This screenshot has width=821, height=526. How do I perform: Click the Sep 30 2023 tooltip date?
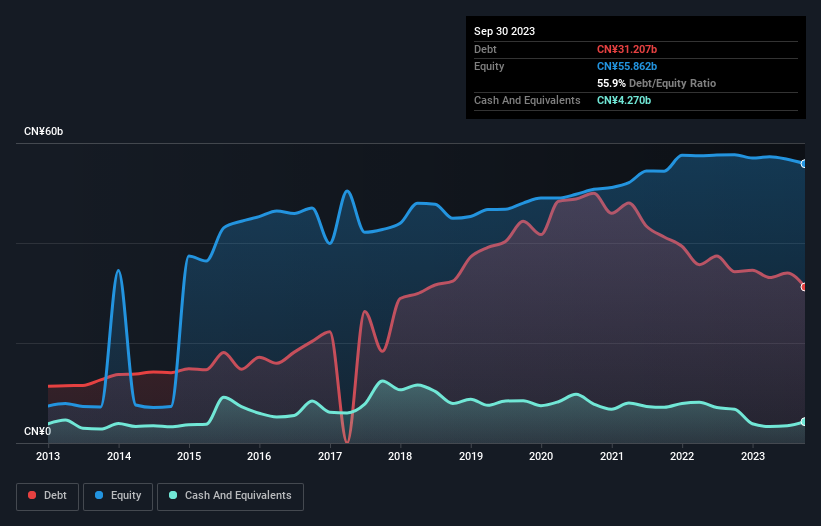pyautogui.click(x=504, y=31)
